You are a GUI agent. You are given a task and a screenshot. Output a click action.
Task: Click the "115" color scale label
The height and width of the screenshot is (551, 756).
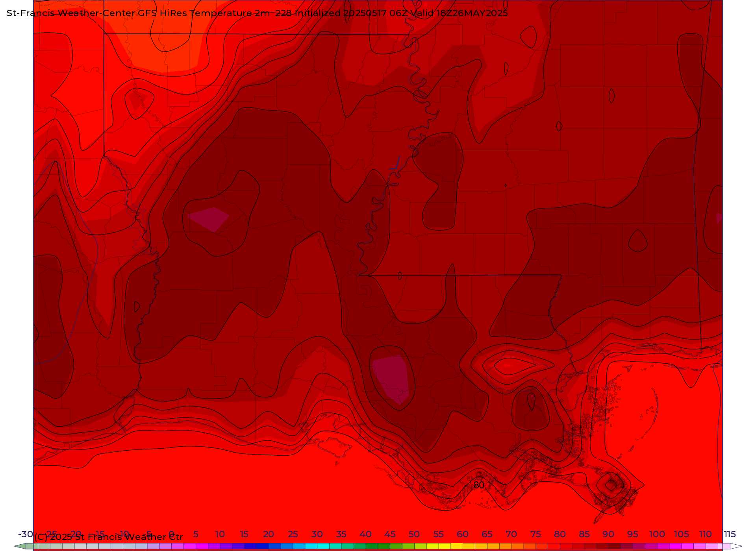point(730,534)
